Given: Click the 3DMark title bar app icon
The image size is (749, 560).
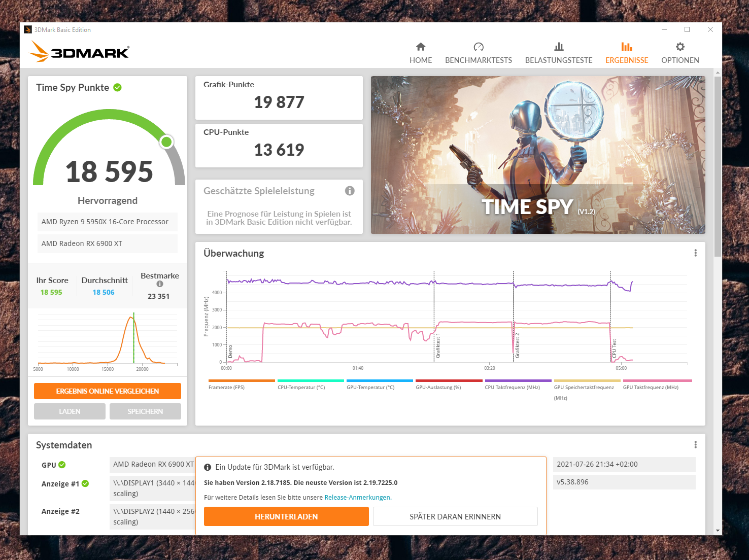Looking at the screenshot, I should pos(28,30).
